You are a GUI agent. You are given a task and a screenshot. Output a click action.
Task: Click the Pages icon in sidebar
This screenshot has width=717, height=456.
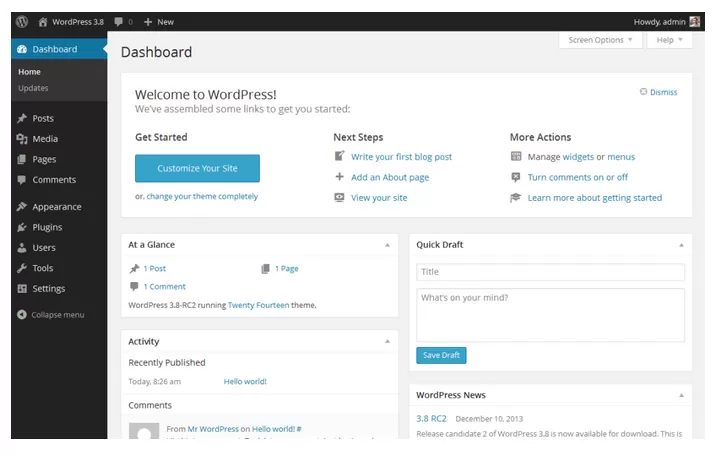[x=21, y=159]
